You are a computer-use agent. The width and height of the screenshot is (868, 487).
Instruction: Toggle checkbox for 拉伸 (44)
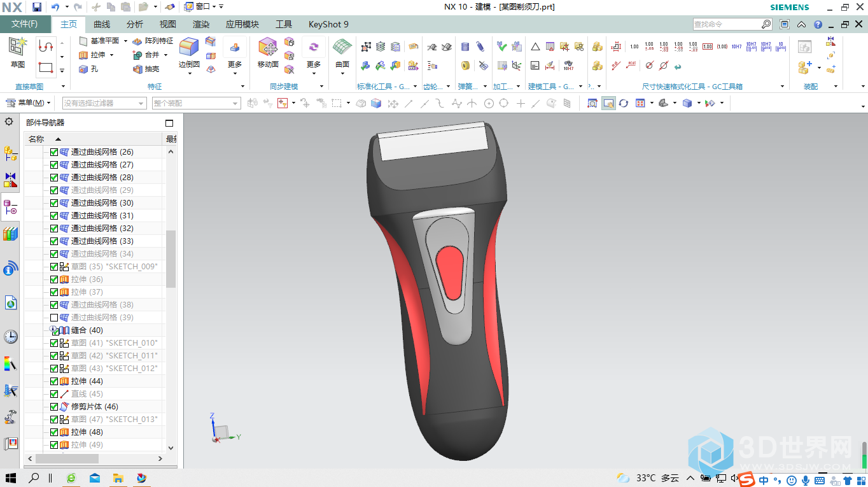click(x=54, y=381)
